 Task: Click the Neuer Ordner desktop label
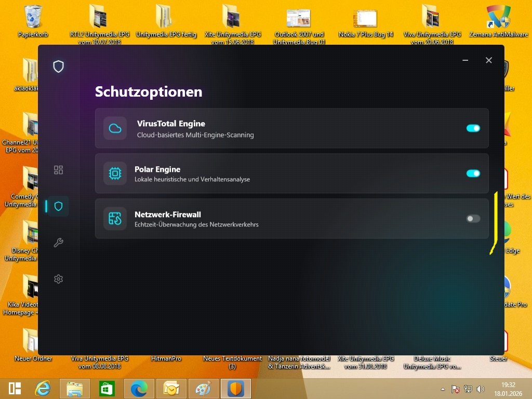pos(33,358)
